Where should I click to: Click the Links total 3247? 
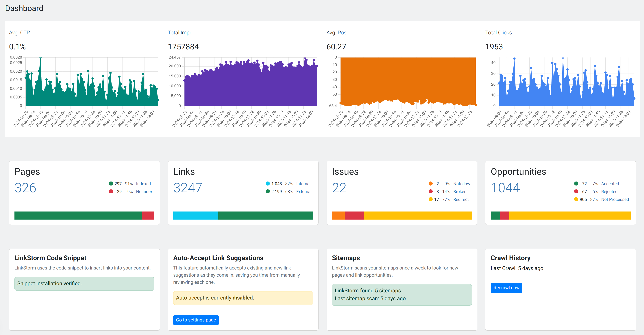[188, 188]
